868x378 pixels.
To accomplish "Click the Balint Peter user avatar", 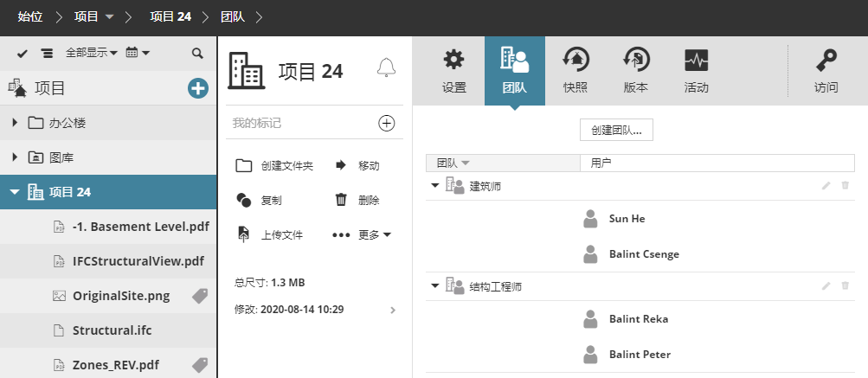I will (591, 354).
